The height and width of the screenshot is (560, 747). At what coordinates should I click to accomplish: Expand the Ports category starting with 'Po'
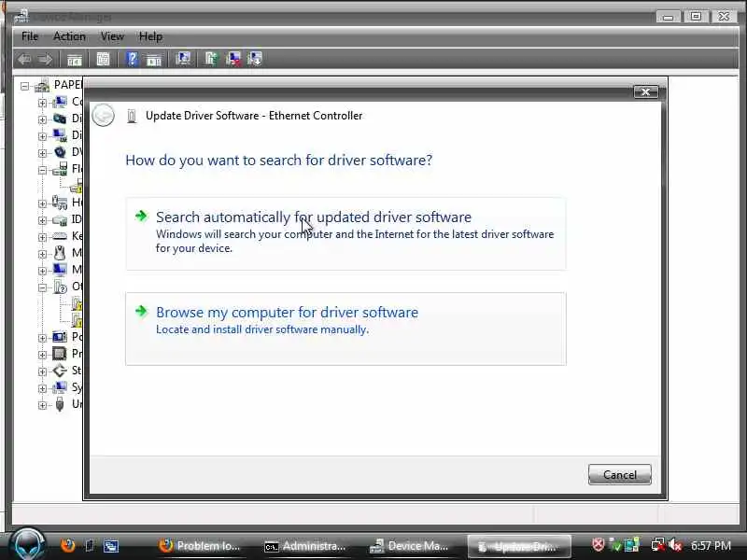click(x=42, y=338)
